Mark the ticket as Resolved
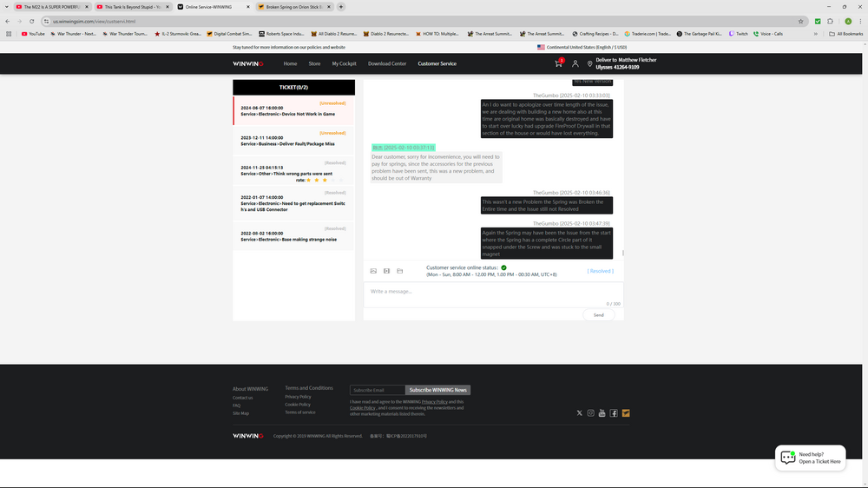 pyautogui.click(x=600, y=271)
